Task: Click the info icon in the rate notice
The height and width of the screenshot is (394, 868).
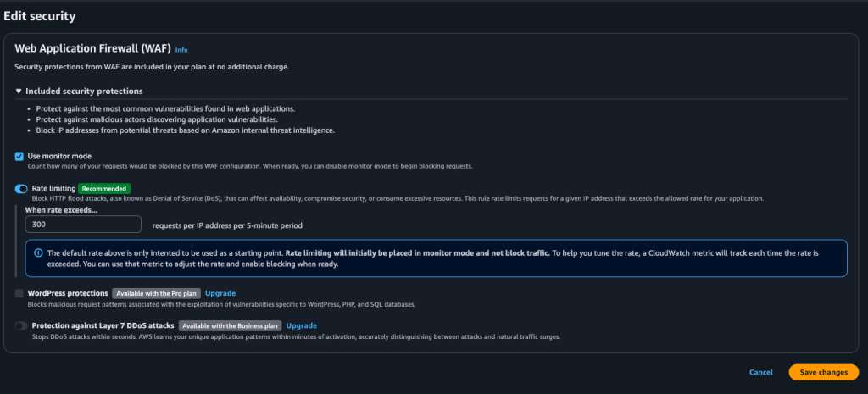Action: tap(37, 253)
